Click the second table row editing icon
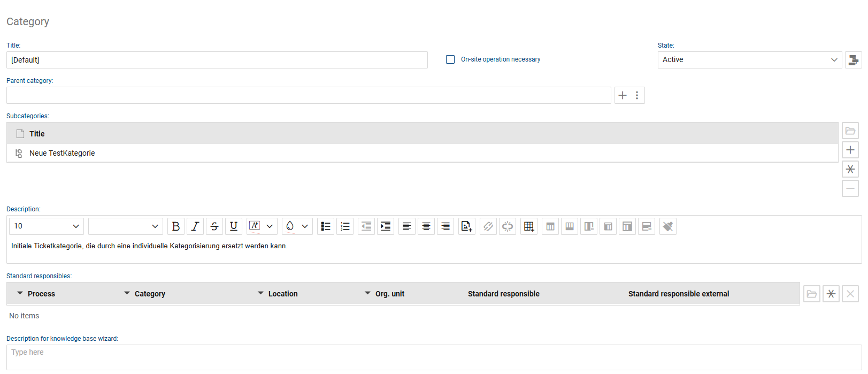Viewport: 868px width, 374px height. click(x=627, y=226)
